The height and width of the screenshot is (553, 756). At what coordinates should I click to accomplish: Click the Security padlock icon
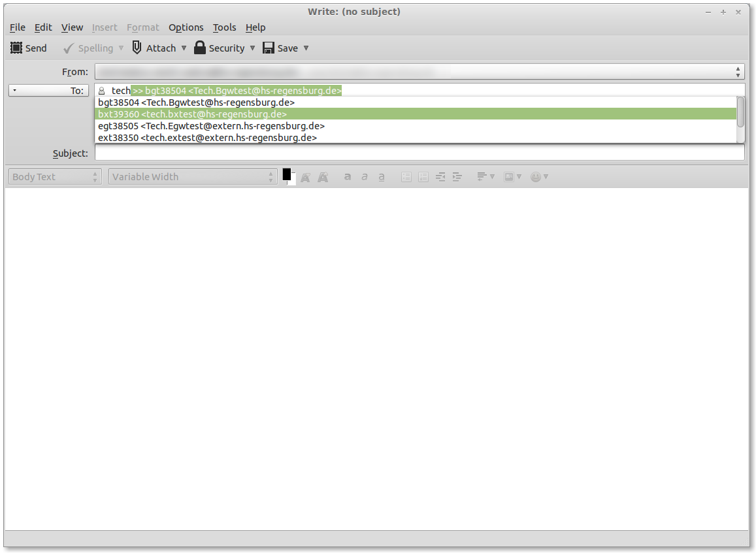[200, 48]
